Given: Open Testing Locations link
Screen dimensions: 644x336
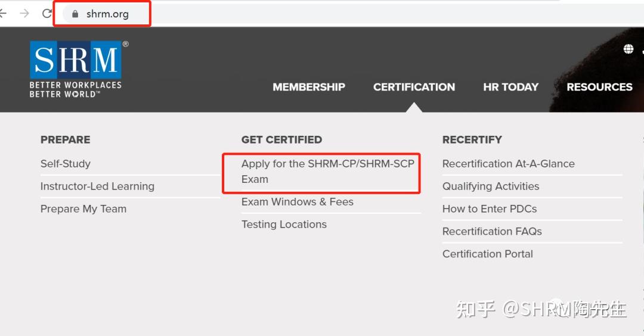Looking at the screenshot, I should (284, 225).
